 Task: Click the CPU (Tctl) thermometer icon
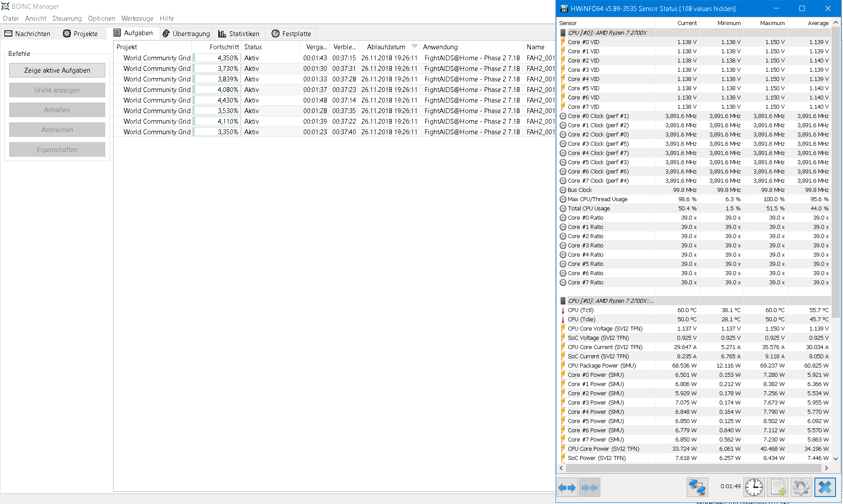pos(563,310)
